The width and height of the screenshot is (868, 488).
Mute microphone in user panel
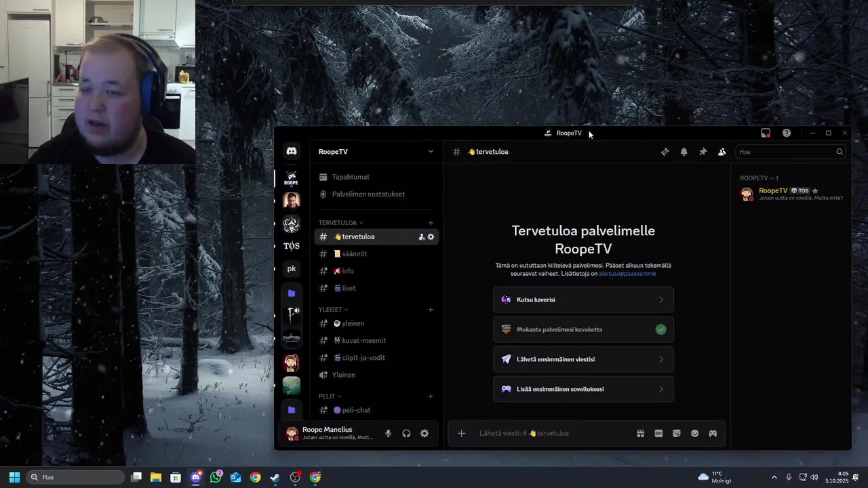388,434
